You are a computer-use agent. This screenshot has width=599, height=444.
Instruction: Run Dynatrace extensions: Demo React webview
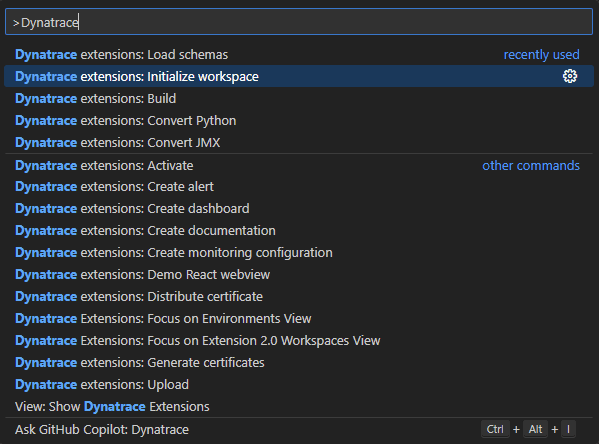click(x=299, y=275)
